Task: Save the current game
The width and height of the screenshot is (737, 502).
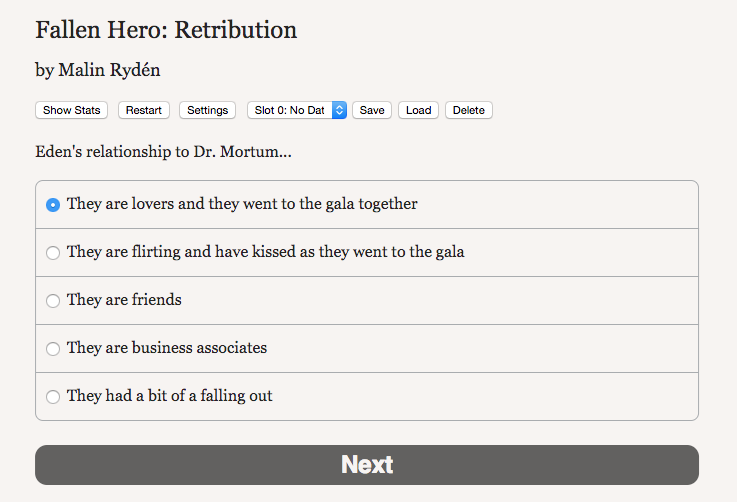Action: [372, 110]
